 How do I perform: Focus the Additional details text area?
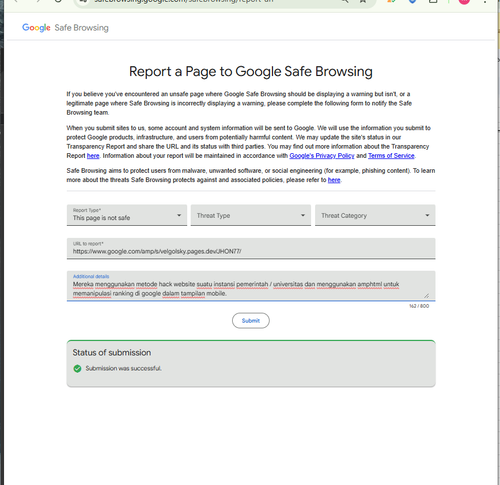(251, 286)
